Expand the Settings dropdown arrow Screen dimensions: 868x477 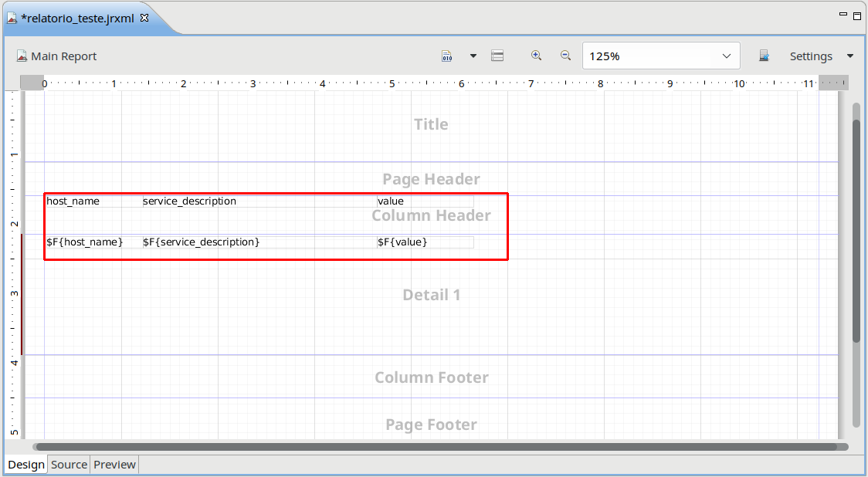click(x=850, y=56)
